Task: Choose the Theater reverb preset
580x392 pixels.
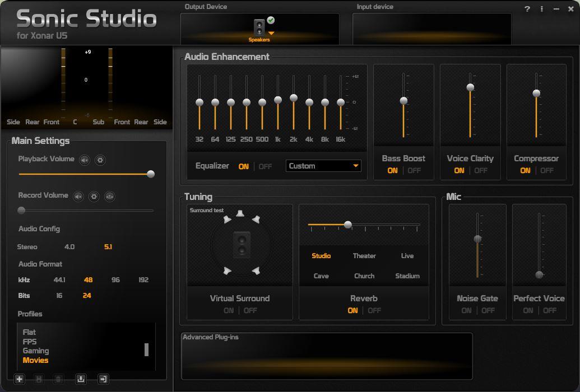Action: 364,256
